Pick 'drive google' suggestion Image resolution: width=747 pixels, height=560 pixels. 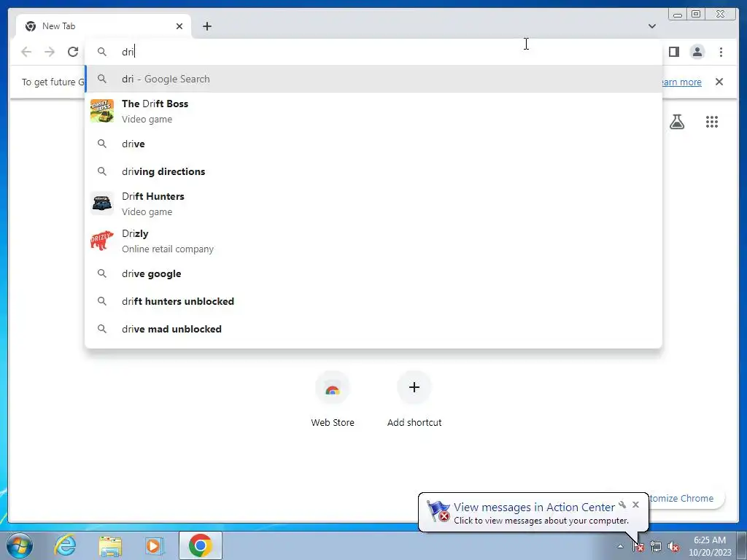click(373, 274)
